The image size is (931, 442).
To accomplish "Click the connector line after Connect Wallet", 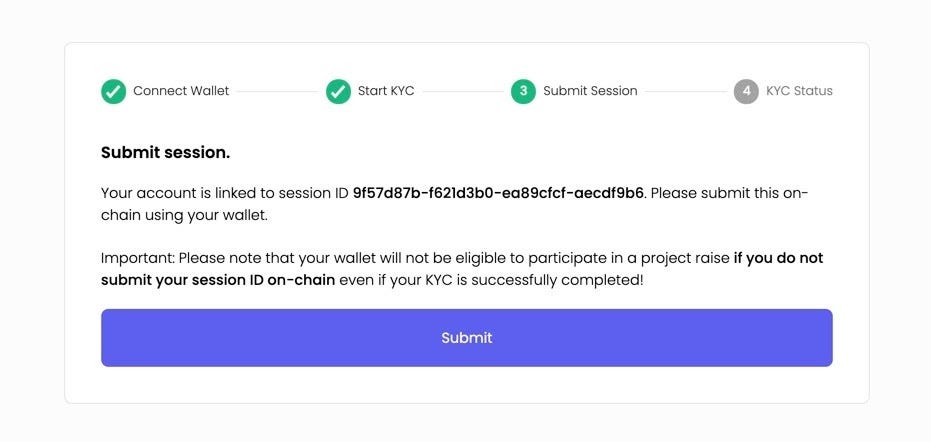I will click(x=277, y=91).
